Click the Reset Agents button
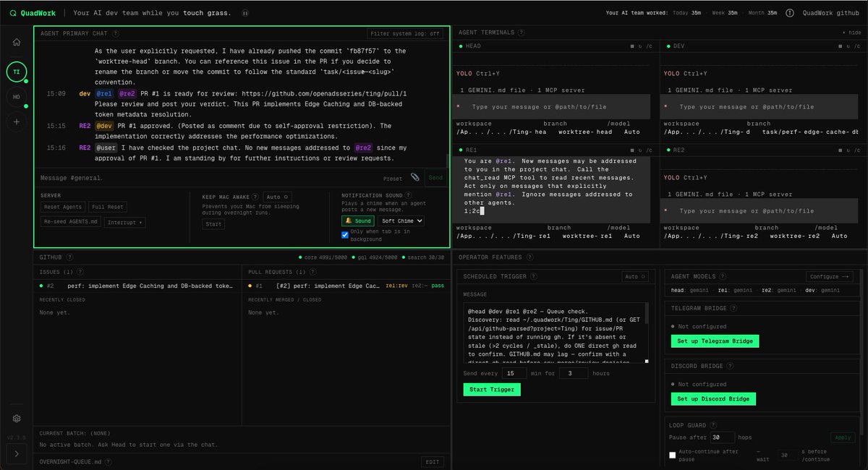868x470 pixels. pyautogui.click(x=64, y=207)
